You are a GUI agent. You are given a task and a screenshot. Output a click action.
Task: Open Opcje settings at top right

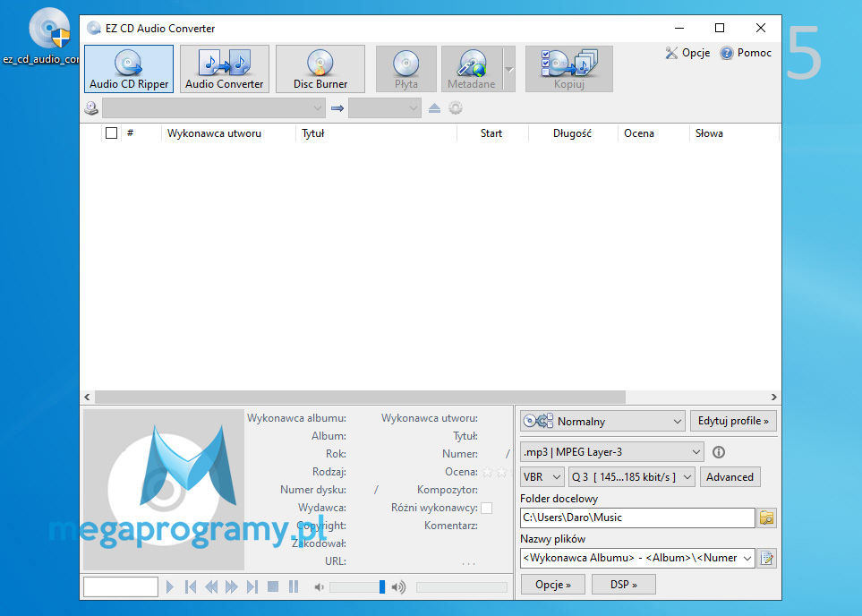687,53
